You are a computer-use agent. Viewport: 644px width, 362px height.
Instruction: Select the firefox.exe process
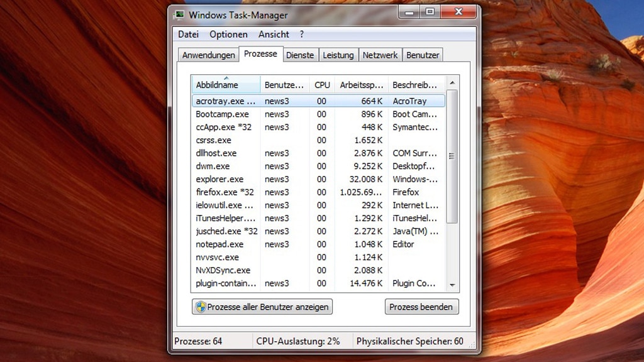tap(225, 192)
